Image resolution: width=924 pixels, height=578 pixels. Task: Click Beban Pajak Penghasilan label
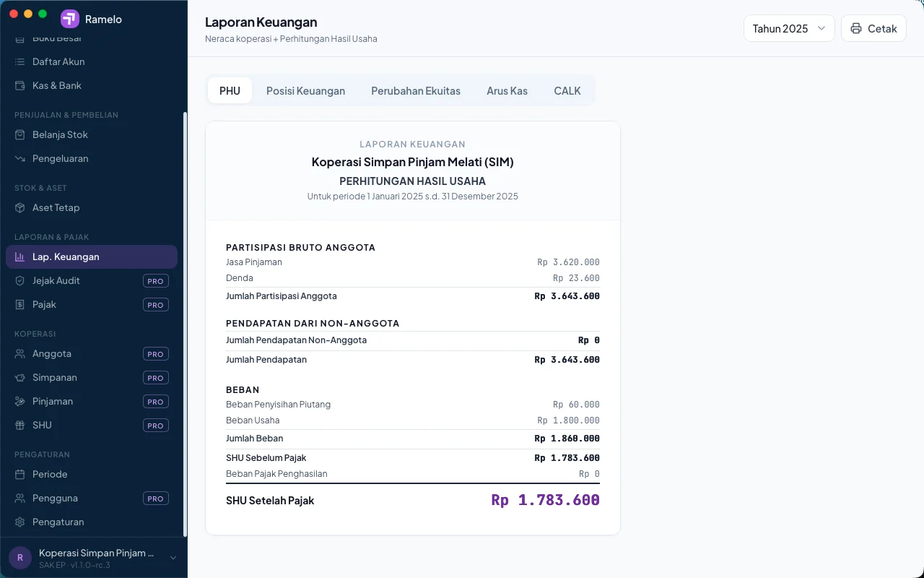[x=276, y=474]
